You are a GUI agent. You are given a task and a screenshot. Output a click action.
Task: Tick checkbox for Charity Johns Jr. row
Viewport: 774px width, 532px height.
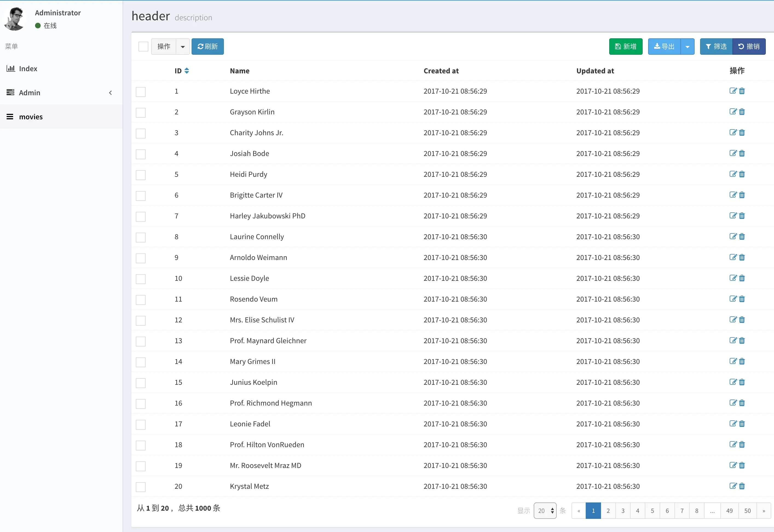click(x=141, y=133)
